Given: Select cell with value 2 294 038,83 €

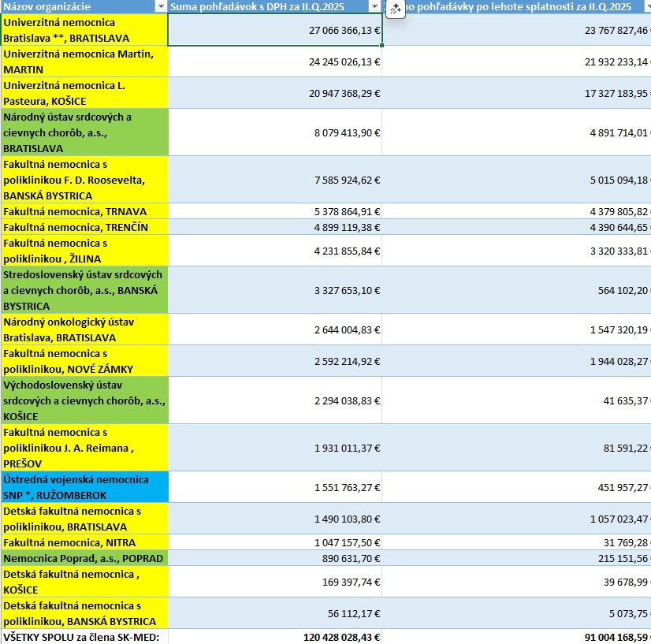Looking at the screenshot, I should 275,400.
